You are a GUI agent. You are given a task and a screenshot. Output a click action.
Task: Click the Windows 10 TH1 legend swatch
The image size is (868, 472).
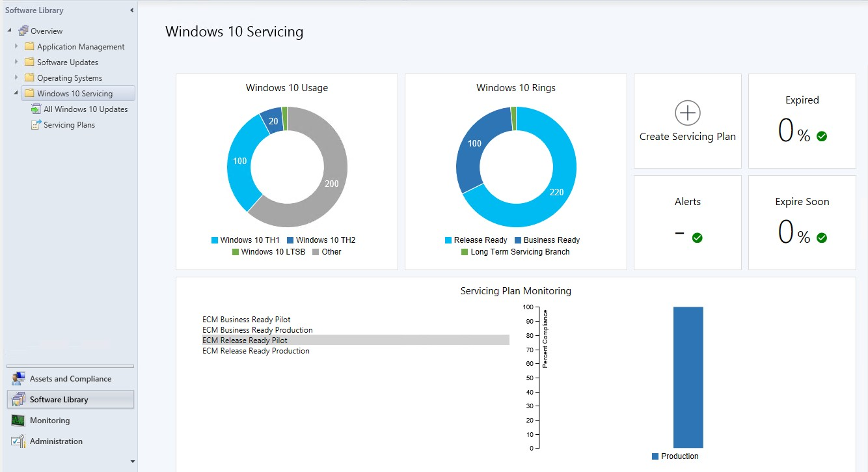(215, 240)
